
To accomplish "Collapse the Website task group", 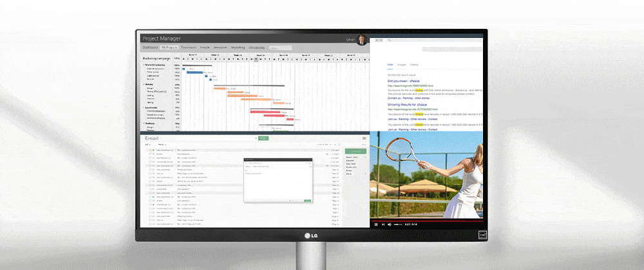I will [144, 84].
